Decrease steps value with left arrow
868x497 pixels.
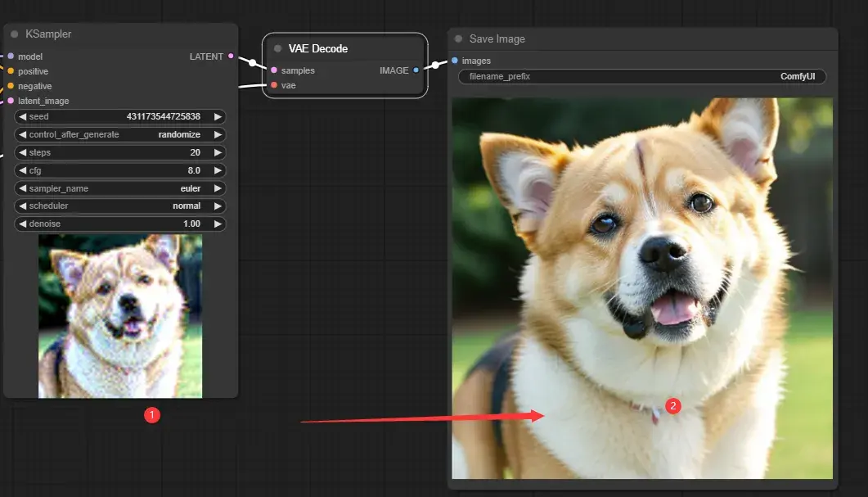coord(23,153)
